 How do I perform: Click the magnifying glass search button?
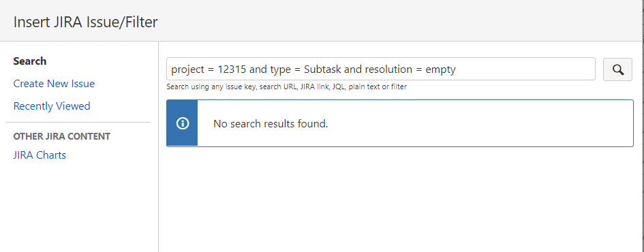pyautogui.click(x=617, y=69)
